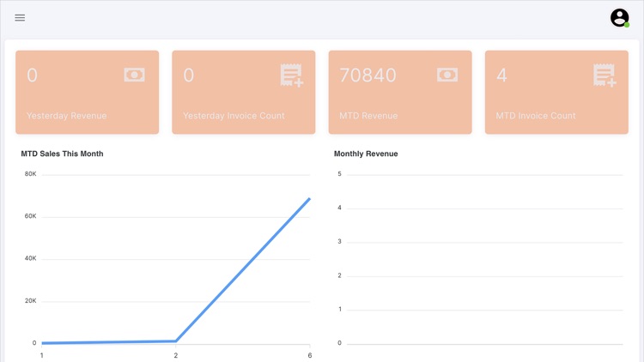Open the MTD Invoice Count card
Screen dimensions: 644x362
[x=556, y=93]
